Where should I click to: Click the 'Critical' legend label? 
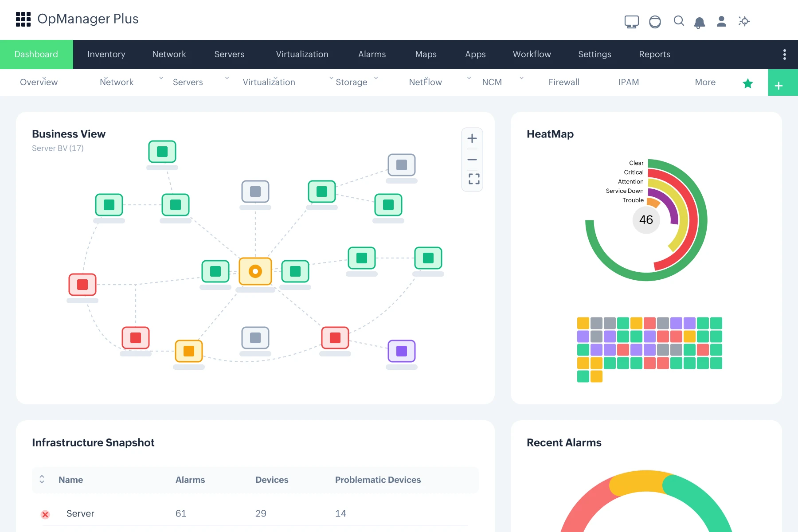pos(634,172)
